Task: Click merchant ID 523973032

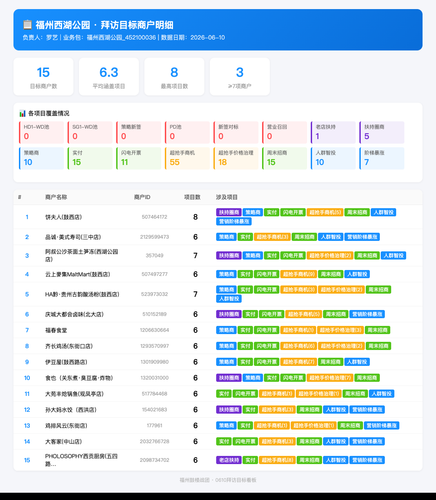Action: [x=154, y=294]
